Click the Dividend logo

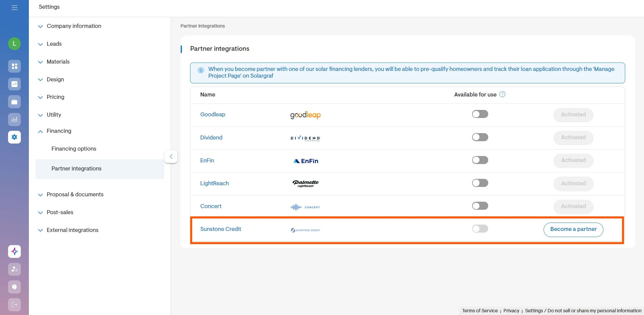click(x=306, y=138)
